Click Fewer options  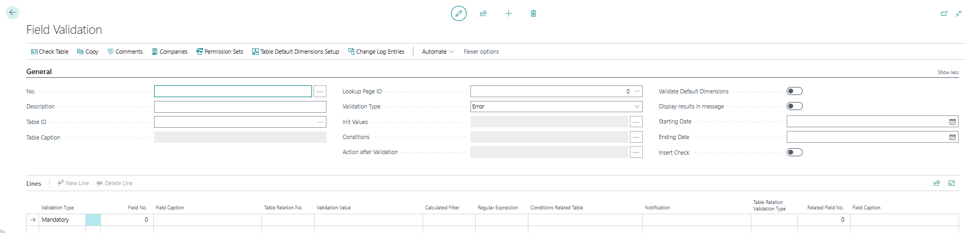(481, 52)
